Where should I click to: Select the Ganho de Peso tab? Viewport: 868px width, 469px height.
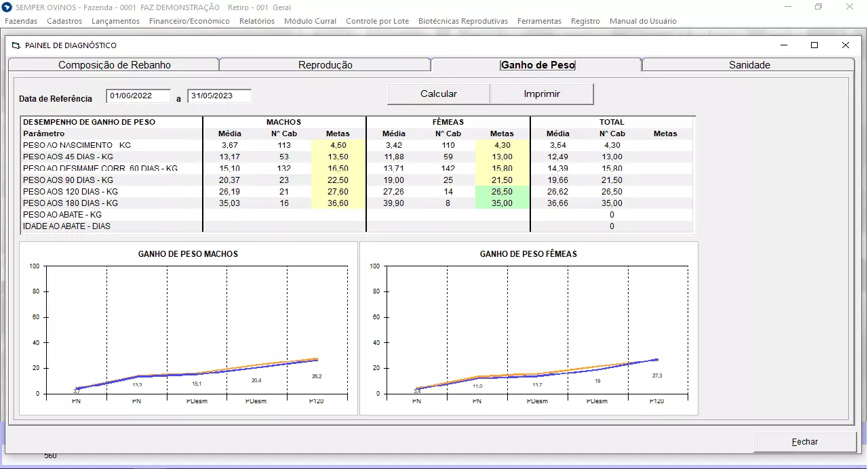[x=537, y=65]
